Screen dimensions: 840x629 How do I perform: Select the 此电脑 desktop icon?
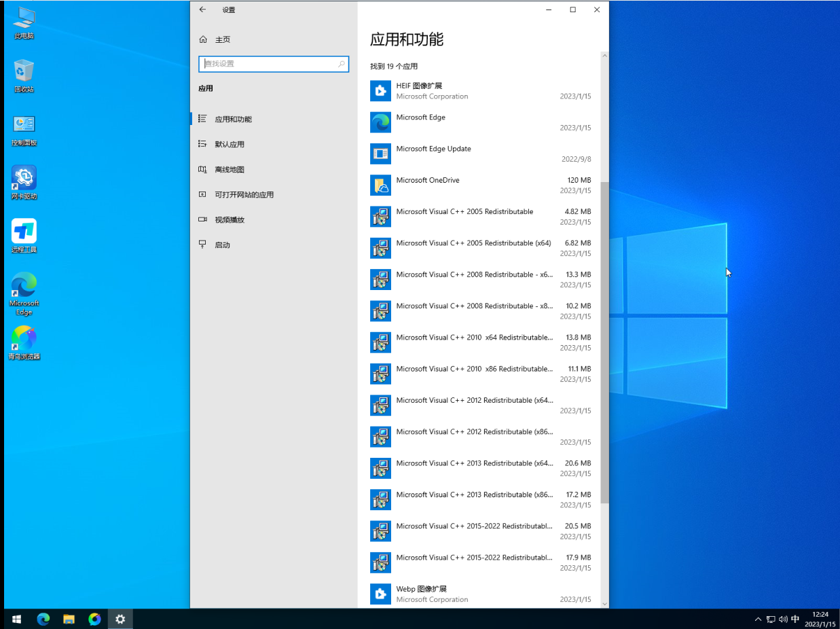[x=24, y=22]
